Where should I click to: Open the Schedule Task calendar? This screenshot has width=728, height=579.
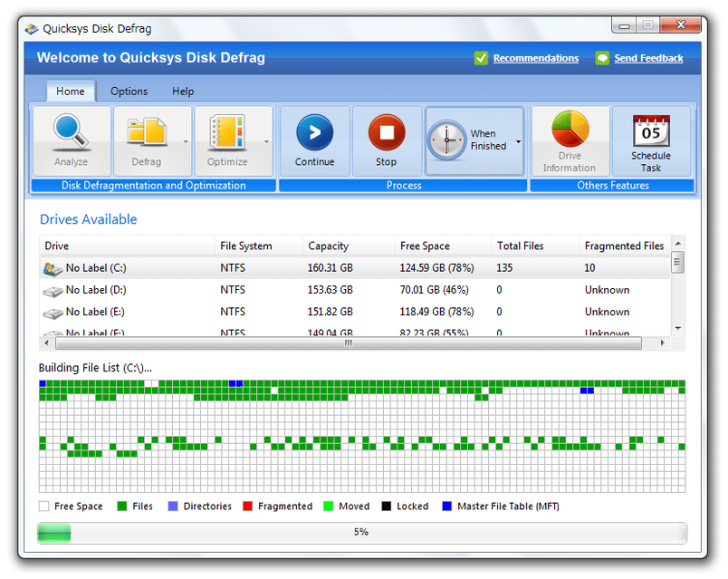[651, 141]
